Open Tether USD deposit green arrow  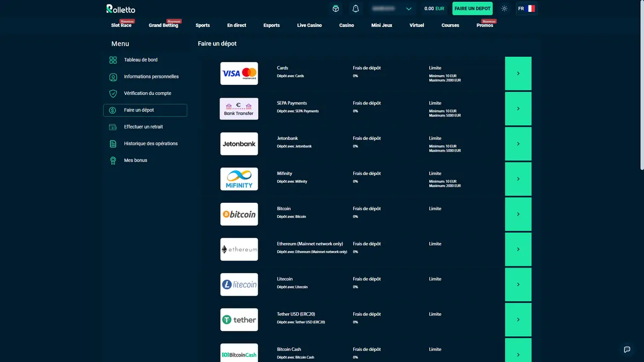(518, 320)
